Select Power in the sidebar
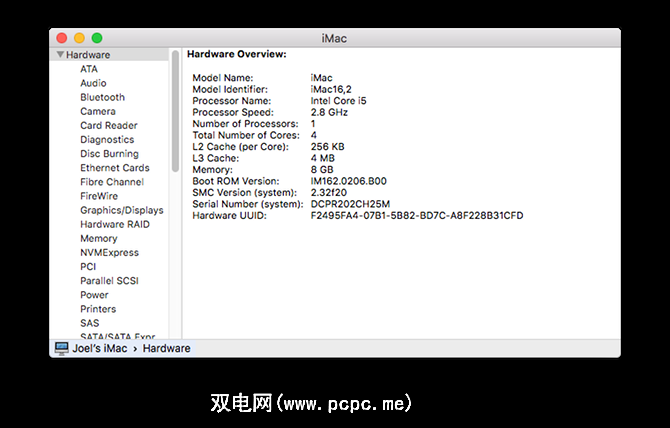670x428 pixels. (94, 294)
